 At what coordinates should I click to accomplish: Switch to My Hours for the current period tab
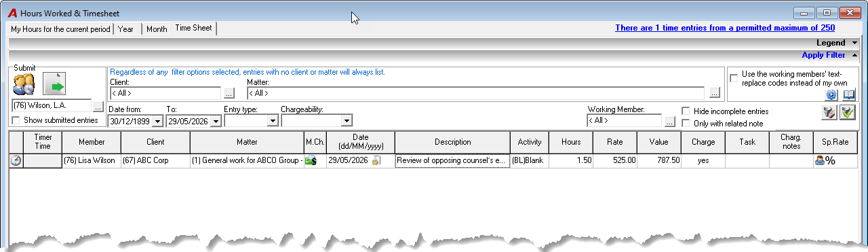point(60,29)
